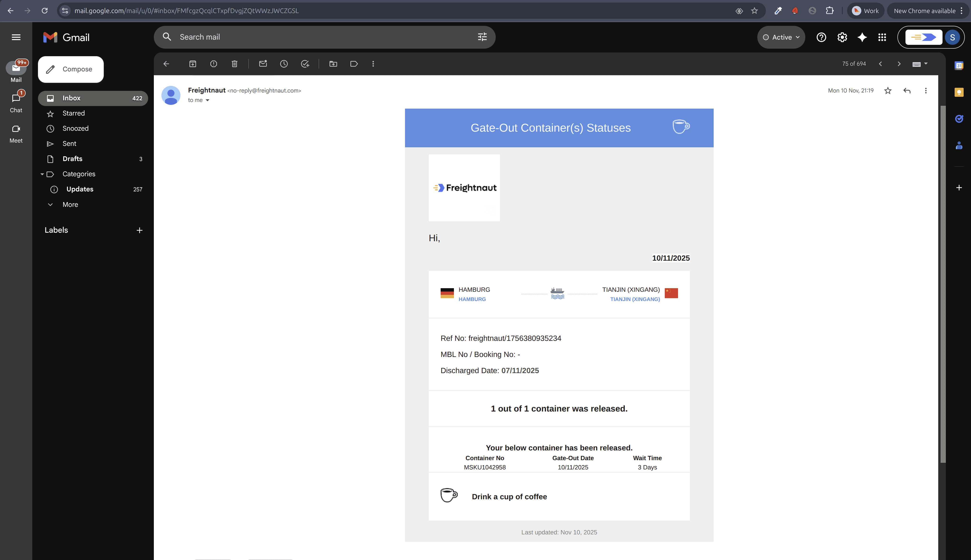971x560 pixels.
Task: Snooze this email via clock icon
Action: [x=284, y=64]
